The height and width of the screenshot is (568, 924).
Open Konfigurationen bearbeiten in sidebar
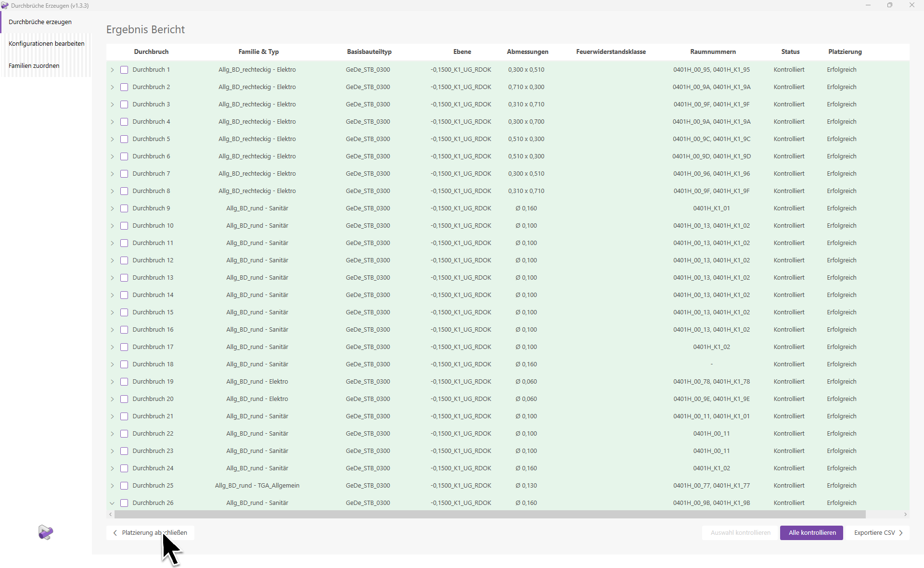coord(46,43)
